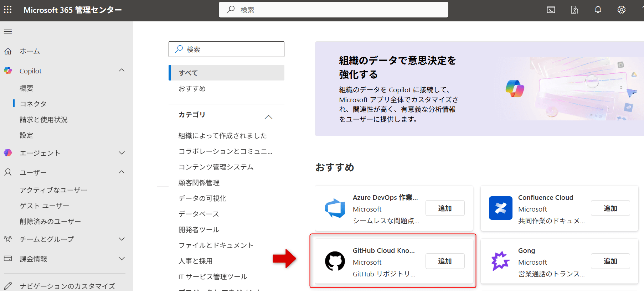Filter by ファイルとドキュメント category
The height and width of the screenshot is (291, 644).
pyautogui.click(x=216, y=245)
